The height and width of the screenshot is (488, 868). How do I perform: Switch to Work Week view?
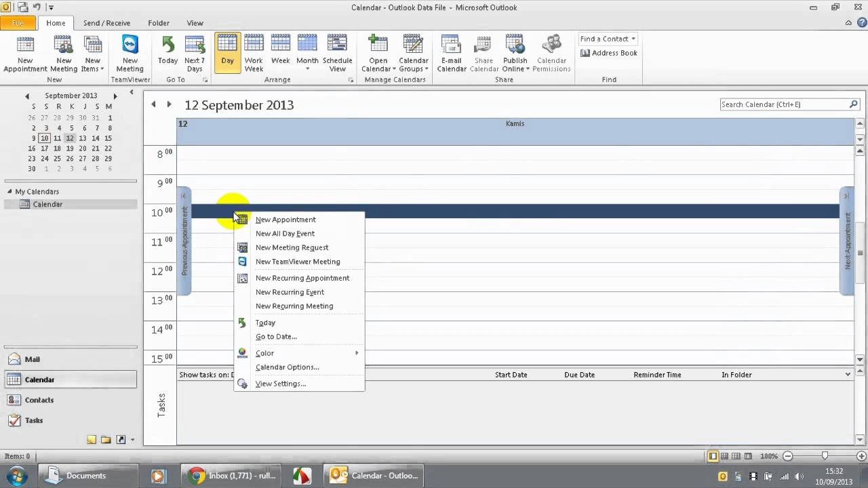(254, 54)
